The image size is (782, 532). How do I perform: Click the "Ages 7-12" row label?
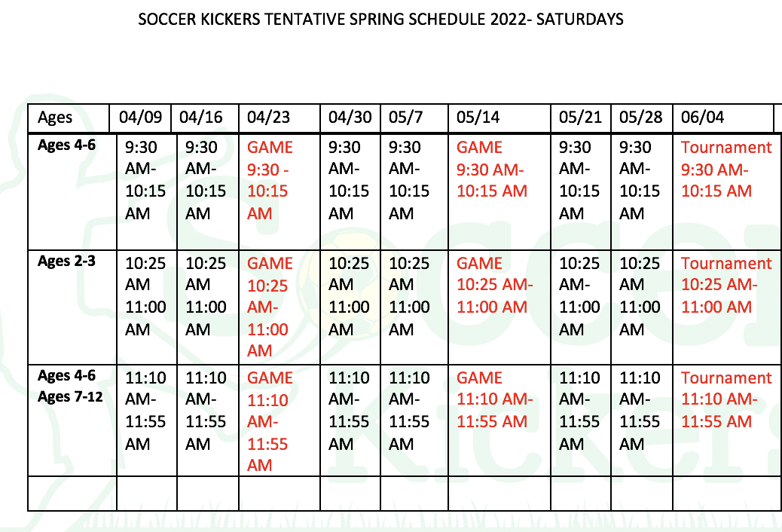pyautogui.click(x=72, y=396)
